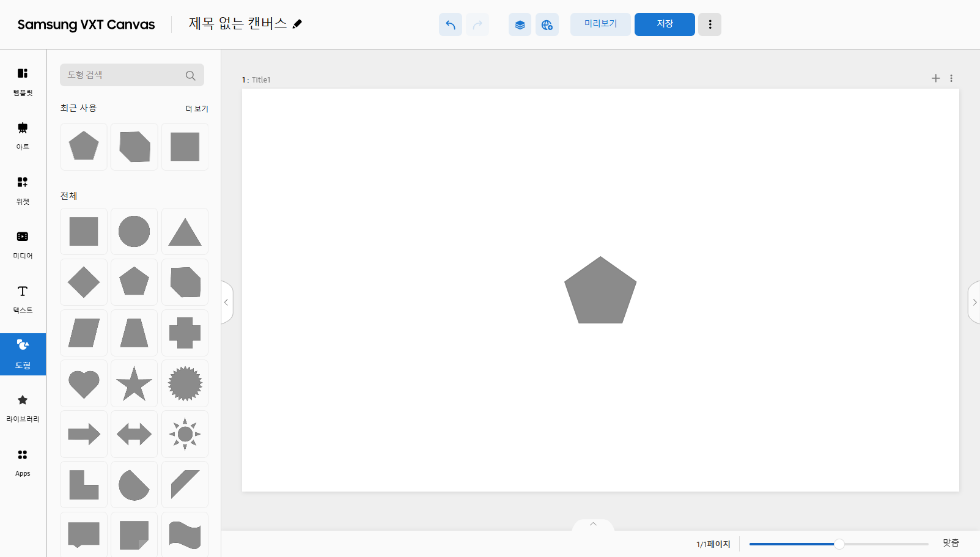
Task: Add the double-headed arrow shape
Action: coord(134,434)
